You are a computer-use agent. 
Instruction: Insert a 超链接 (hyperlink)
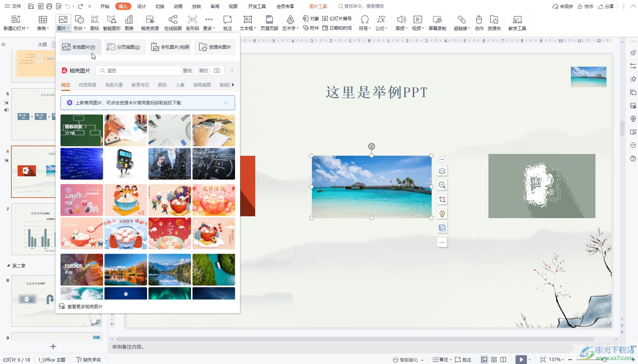click(462, 23)
